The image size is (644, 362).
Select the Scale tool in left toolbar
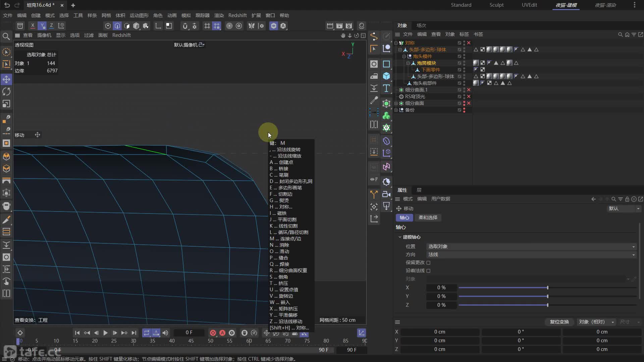click(x=6, y=104)
